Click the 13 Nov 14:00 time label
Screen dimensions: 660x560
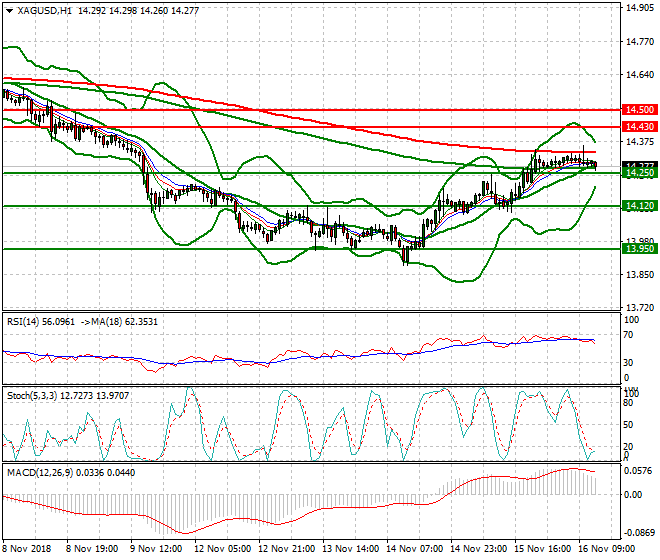[351, 549]
